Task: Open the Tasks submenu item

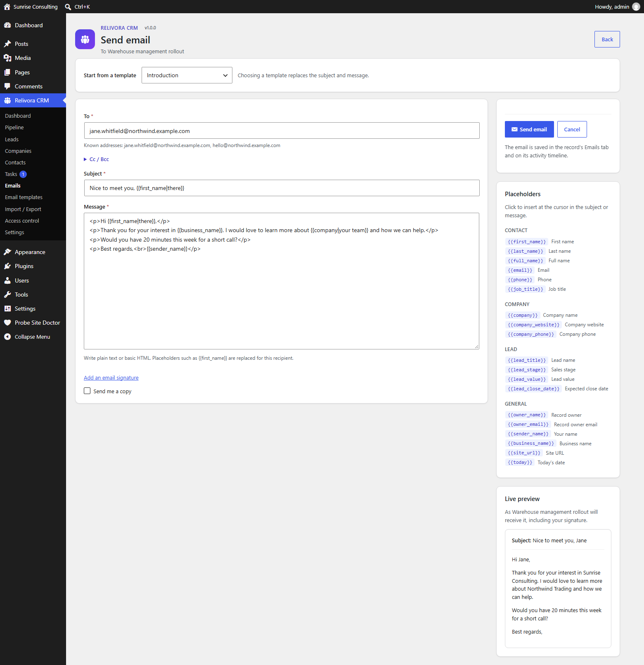Action: pos(11,174)
